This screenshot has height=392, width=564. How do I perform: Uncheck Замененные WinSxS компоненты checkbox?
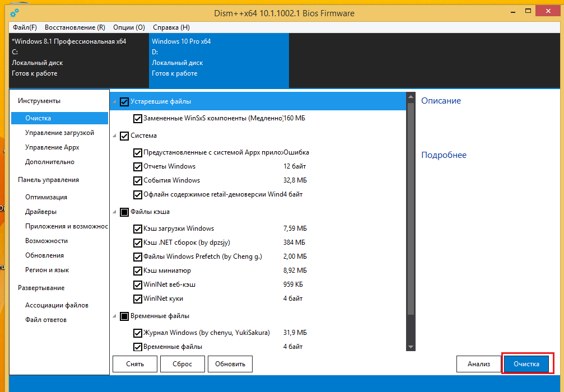(137, 118)
